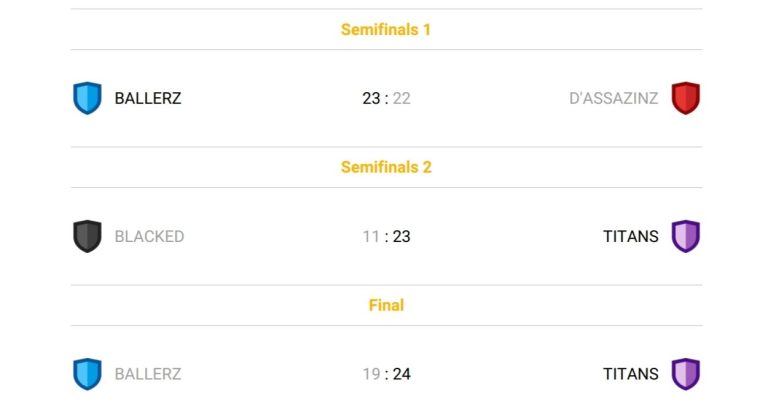This screenshot has height=420, width=768.
Task: Open the Semifinals 1 section heading
Action: point(386,29)
